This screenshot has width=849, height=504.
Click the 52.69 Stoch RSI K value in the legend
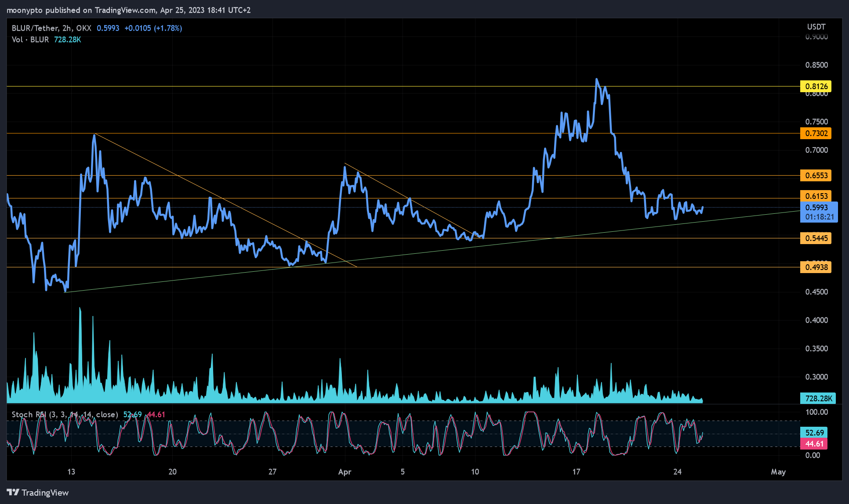[x=132, y=414]
